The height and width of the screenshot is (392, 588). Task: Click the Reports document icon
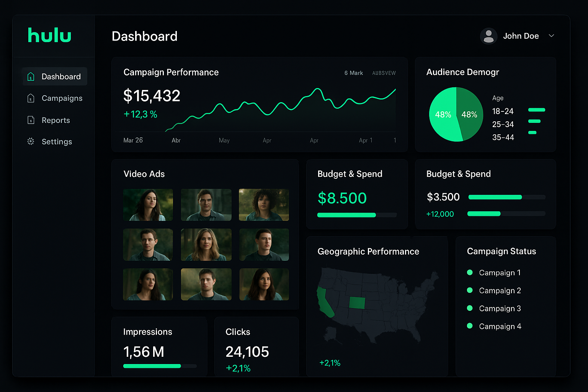pyautogui.click(x=31, y=120)
